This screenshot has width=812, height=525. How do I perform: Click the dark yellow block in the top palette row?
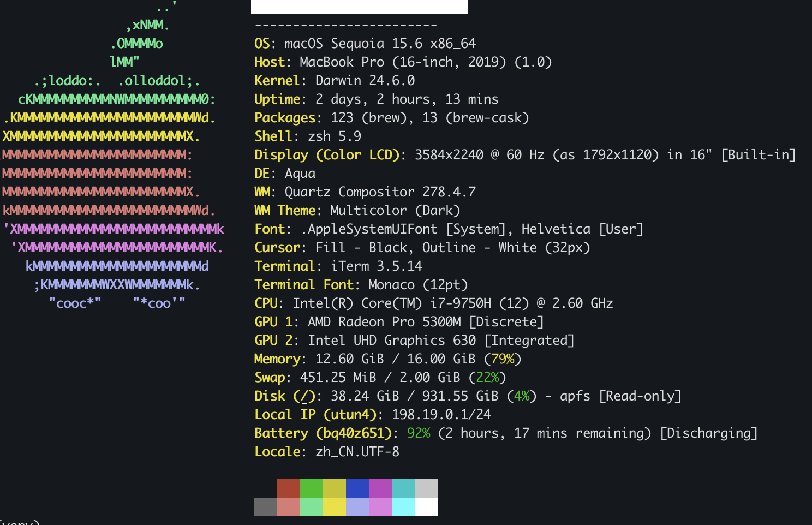click(335, 488)
